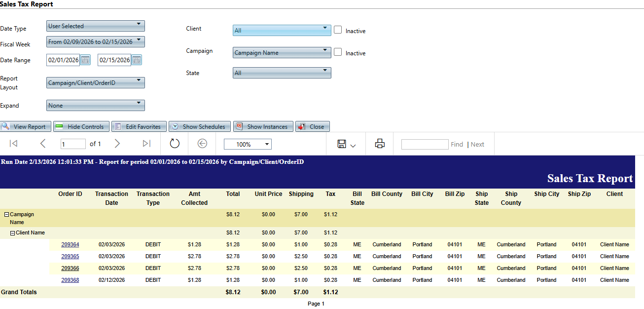644x309 pixels.
Task: Go to previous report page
Action: coord(42,144)
